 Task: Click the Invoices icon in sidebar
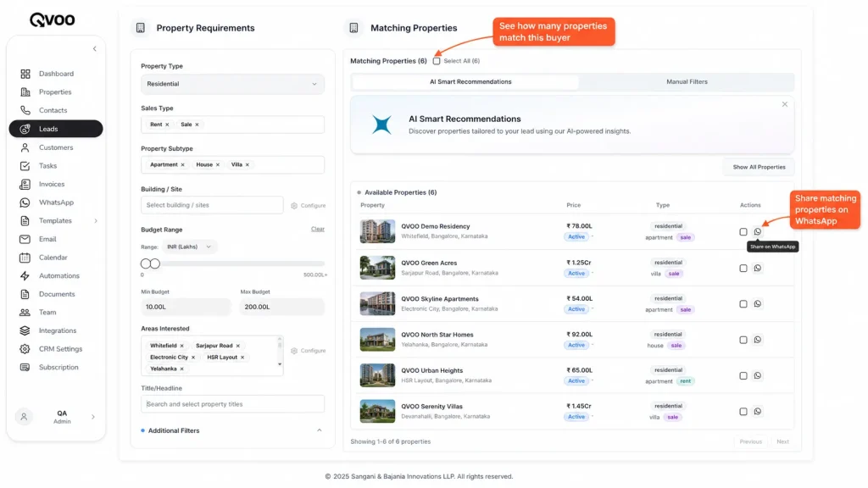25,184
